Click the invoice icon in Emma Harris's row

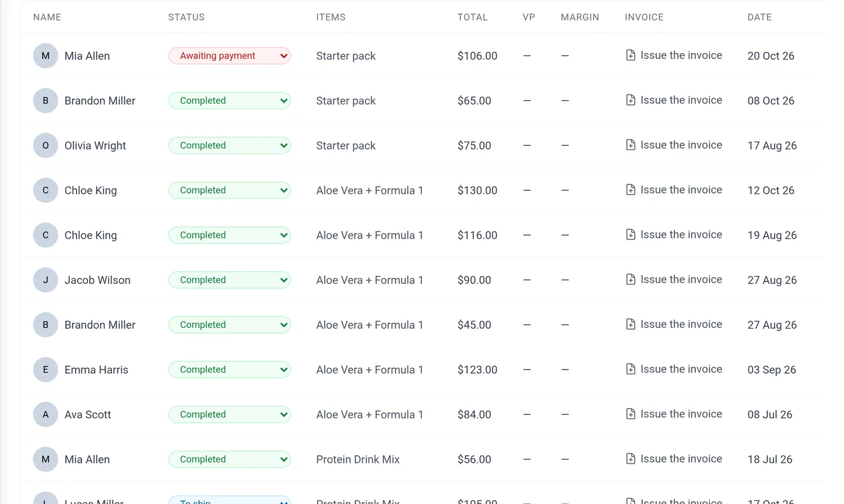coord(631,369)
